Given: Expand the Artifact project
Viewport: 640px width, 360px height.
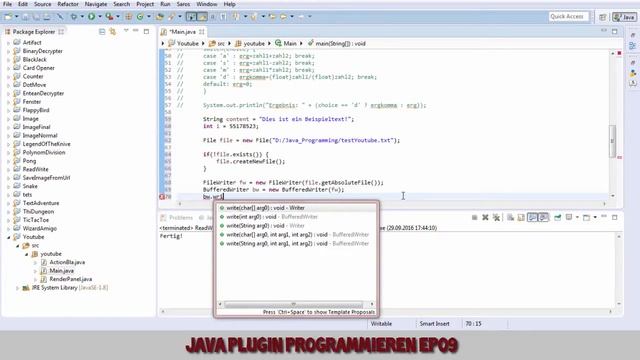Looking at the screenshot, I should [x=9, y=42].
